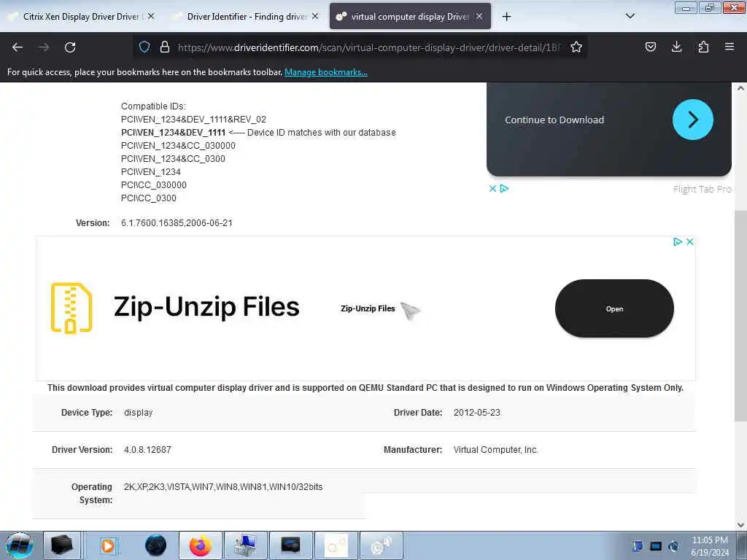Open black box app in taskbar
Image resolution: width=747 pixels, height=560 pixels.
pyautogui.click(x=61, y=545)
